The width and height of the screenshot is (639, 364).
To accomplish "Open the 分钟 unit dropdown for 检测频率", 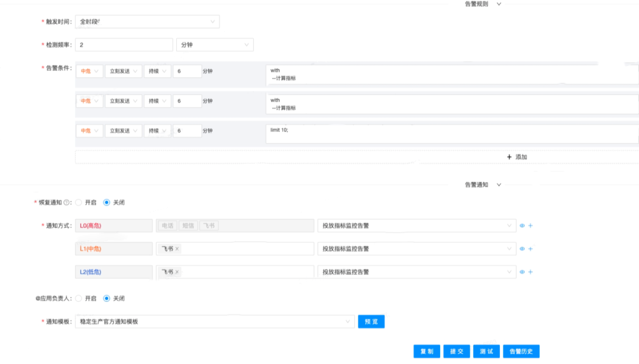I will [x=215, y=45].
